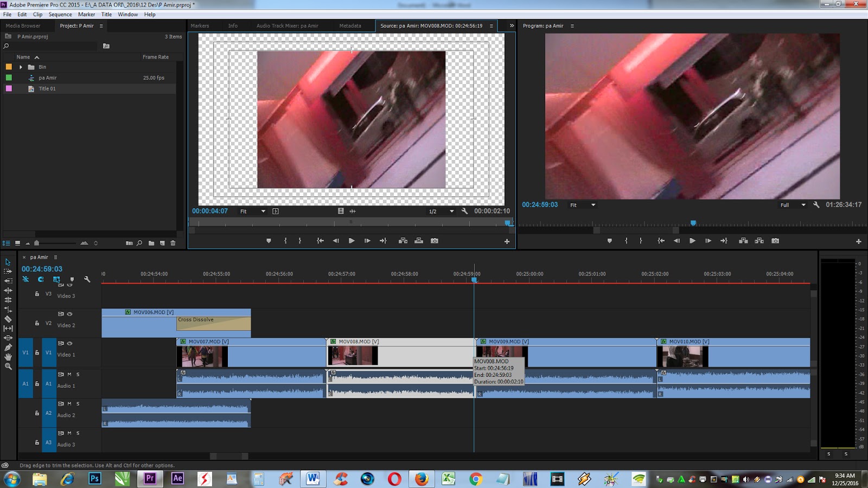Select the Pen tool in the tools panel
The image size is (868, 488).
(8, 348)
